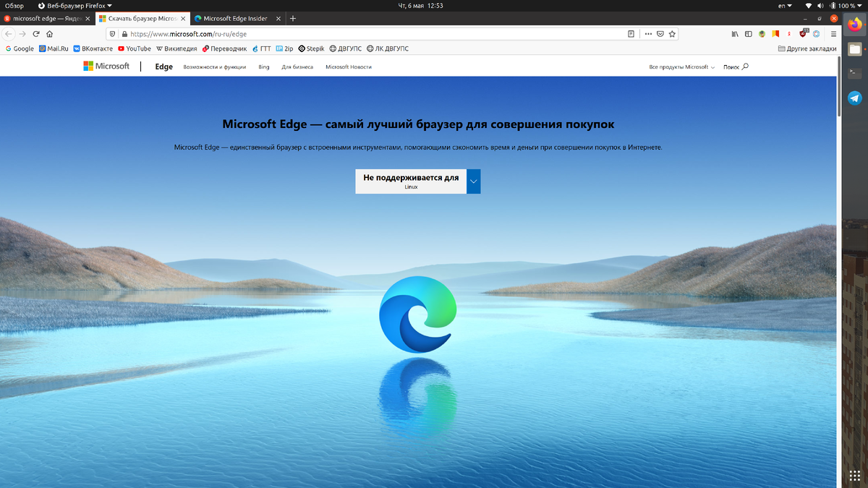The image size is (868, 488).
Task: Open the Firefox library icon
Action: pyautogui.click(x=735, y=33)
